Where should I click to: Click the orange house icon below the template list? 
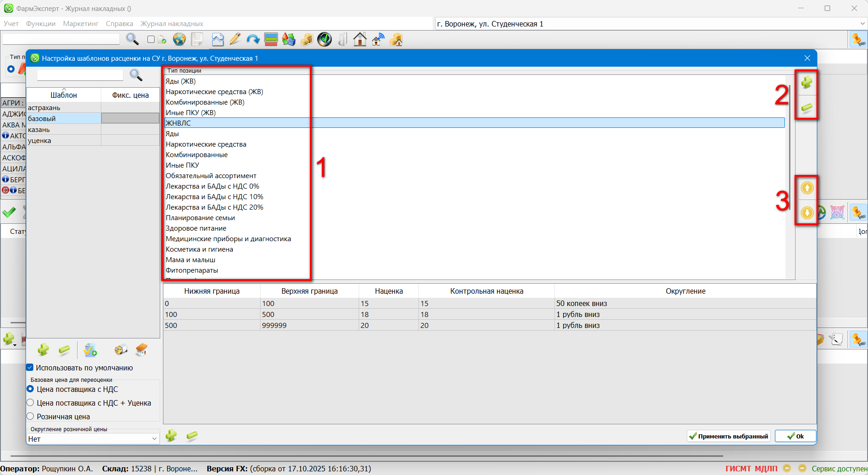click(141, 350)
